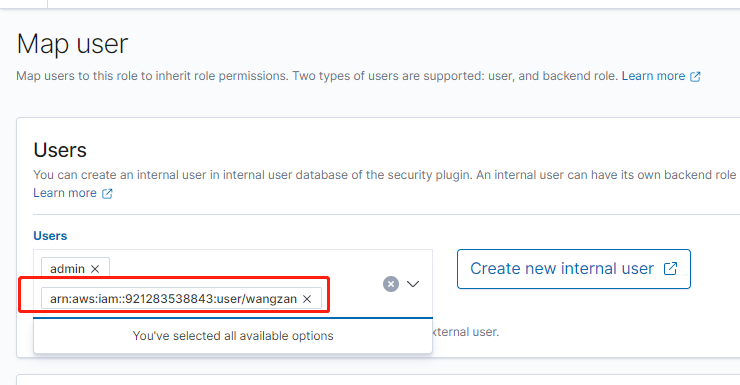Click the Map user page heading
The image size is (740, 385).
[72, 44]
